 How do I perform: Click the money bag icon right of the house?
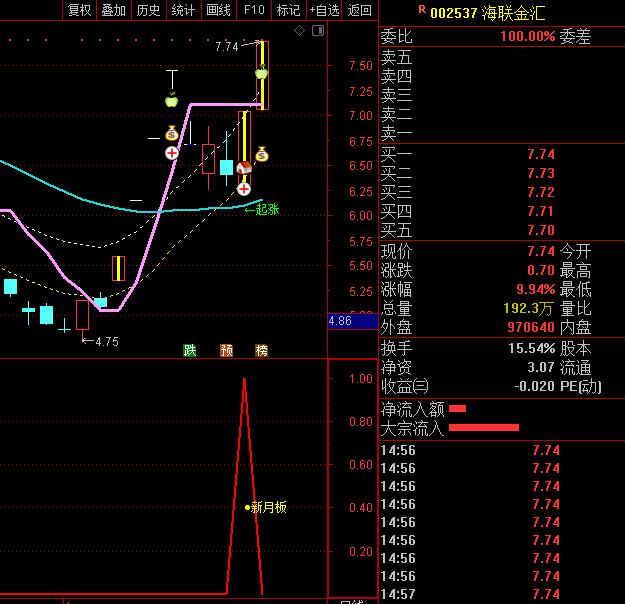(x=262, y=154)
